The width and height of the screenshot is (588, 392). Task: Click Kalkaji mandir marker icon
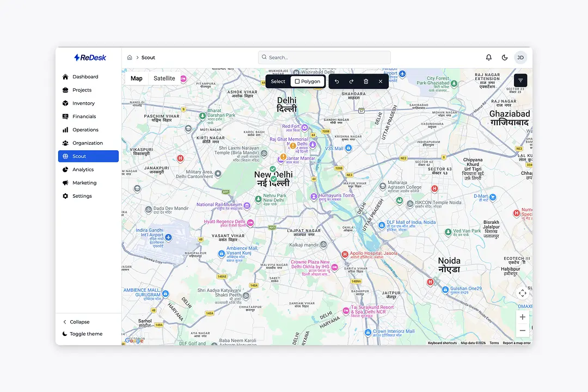[323, 244]
